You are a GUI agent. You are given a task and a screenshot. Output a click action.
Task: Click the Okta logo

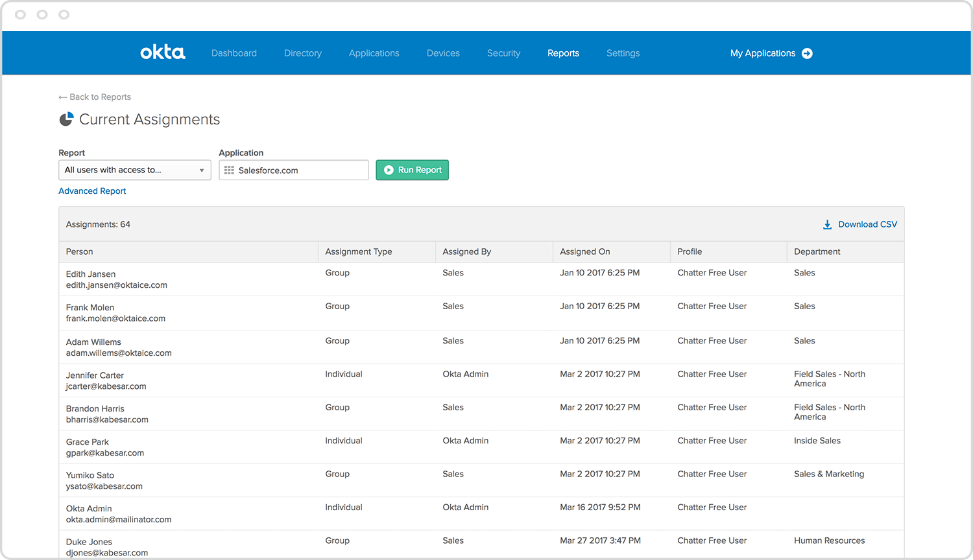[x=162, y=52]
